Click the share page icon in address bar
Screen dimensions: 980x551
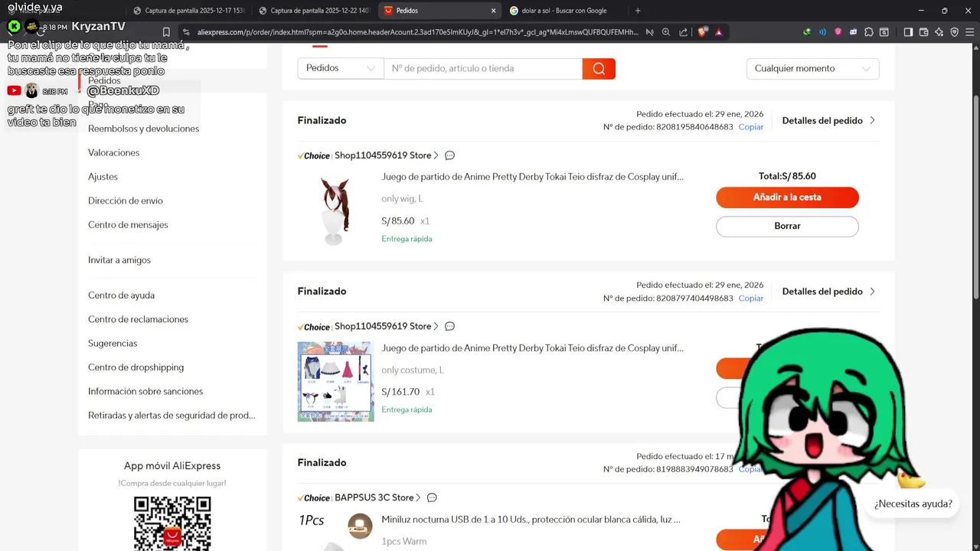point(683,32)
